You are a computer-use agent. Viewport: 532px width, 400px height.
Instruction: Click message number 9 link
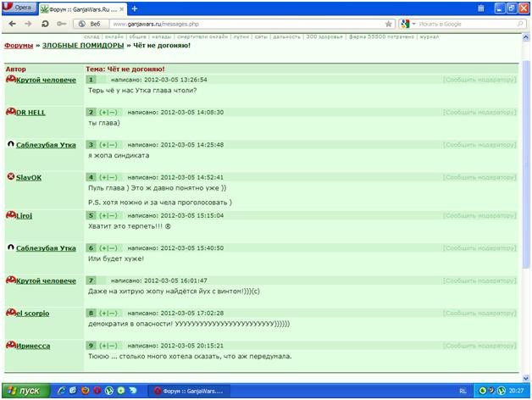91,346
